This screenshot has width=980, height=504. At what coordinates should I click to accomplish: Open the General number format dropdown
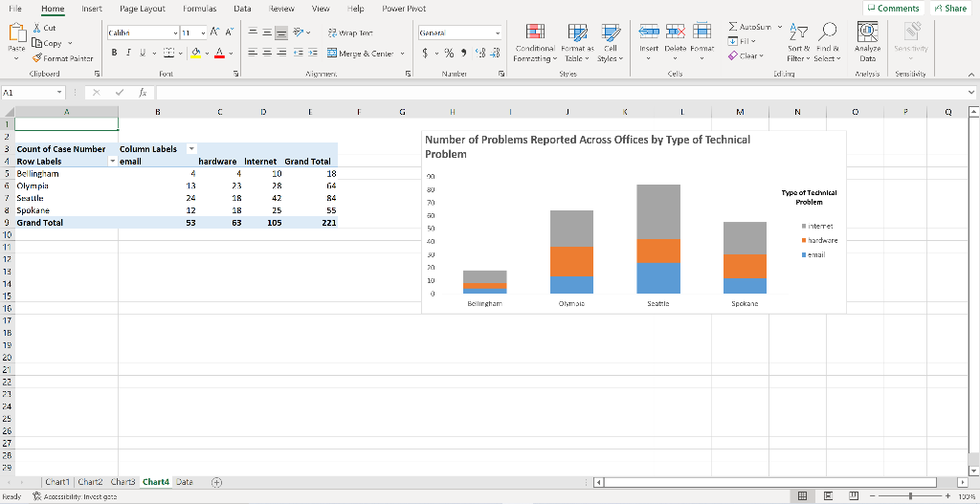pyautogui.click(x=498, y=33)
